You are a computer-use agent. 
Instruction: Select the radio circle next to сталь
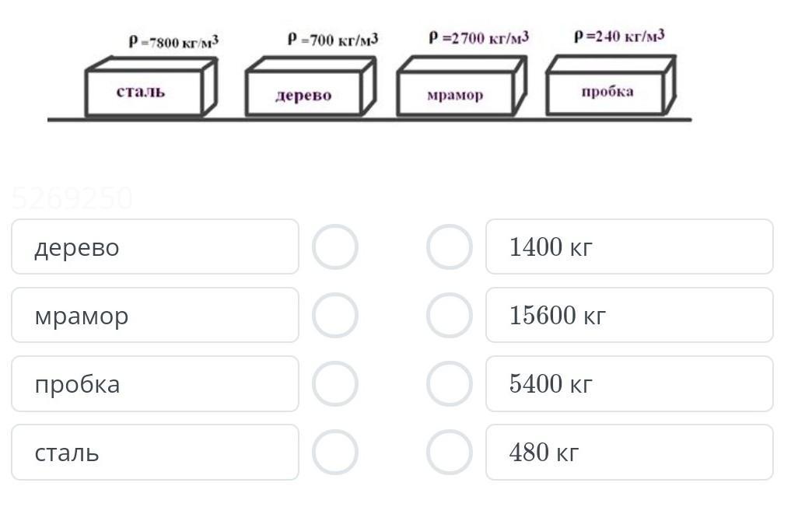(335, 452)
